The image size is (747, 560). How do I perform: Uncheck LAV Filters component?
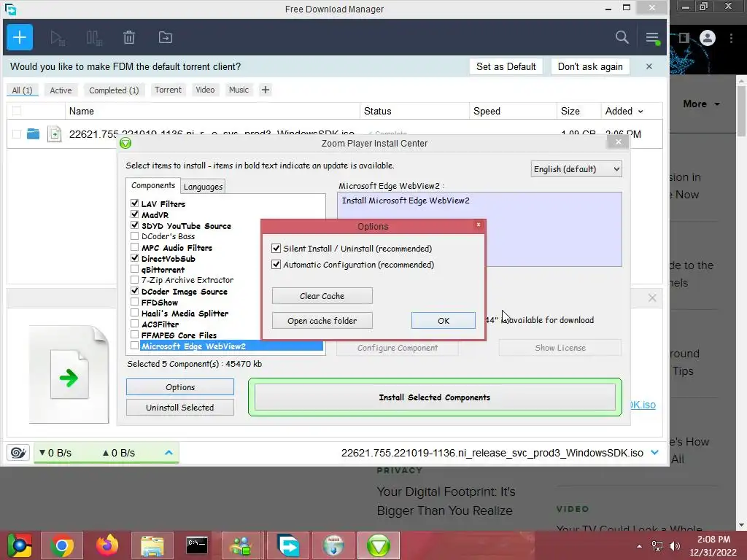pyautogui.click(x=135, y=203)
